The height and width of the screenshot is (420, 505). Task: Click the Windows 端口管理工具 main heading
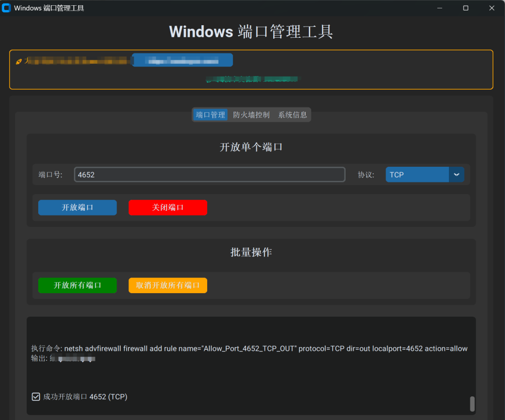[x=251, y=31]
